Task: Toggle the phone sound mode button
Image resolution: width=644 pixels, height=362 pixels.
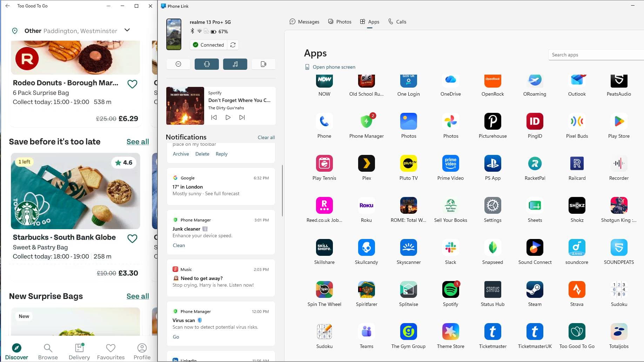Action: 263,64
